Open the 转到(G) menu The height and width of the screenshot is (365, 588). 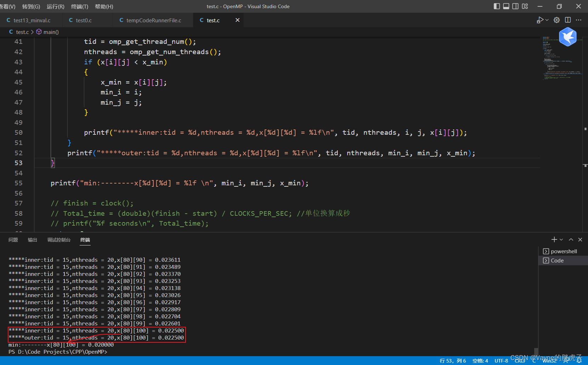(31, 6)
